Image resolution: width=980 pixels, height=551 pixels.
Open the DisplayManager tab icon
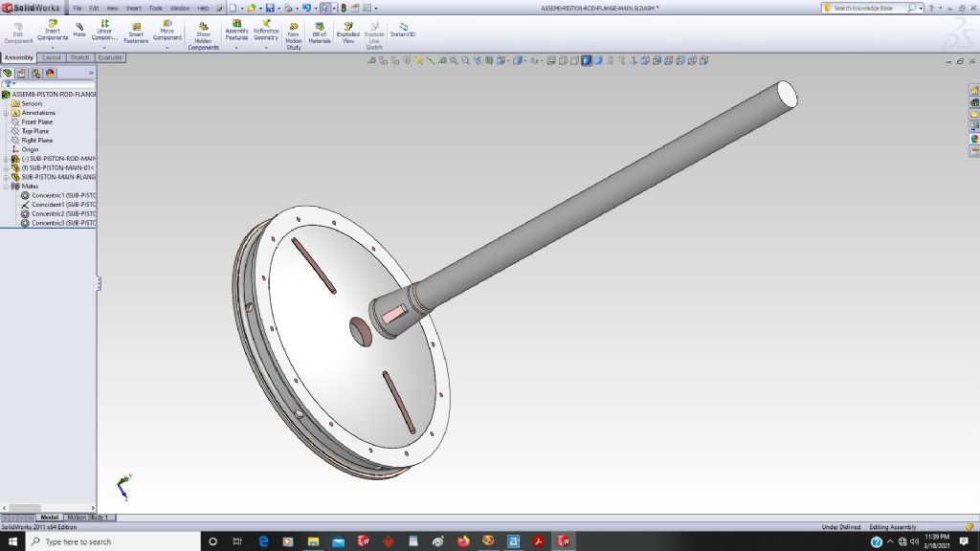(x=50, y=73)
